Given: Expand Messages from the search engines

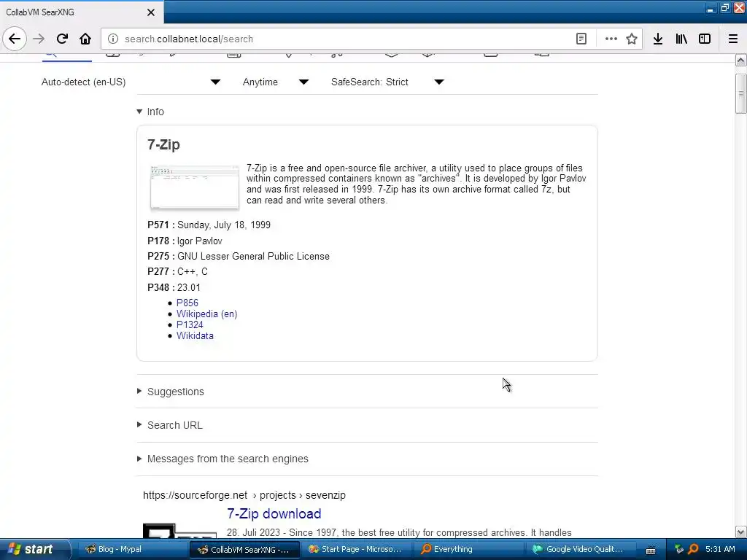Looking at the screenshot, I should click(x=222, y=459).
